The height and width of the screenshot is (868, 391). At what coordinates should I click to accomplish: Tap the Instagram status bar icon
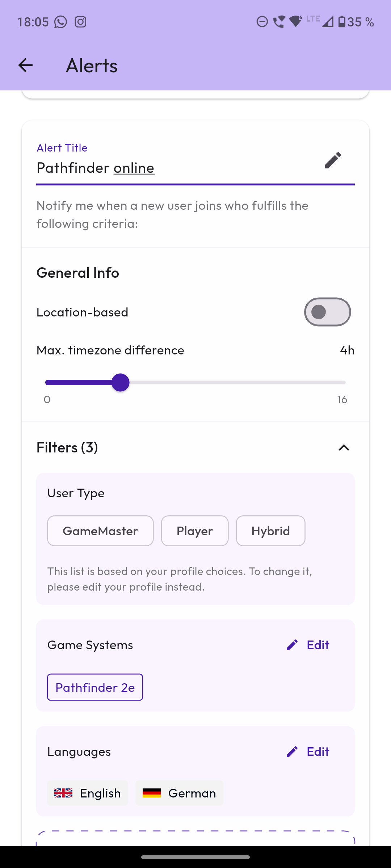80,22
